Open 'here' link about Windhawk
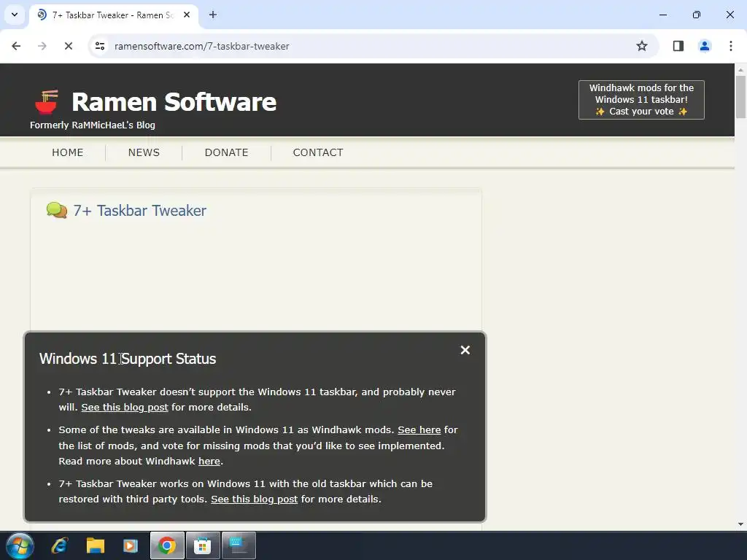Image resolution: width=747 pixels, height=560 pixels. point(209,461)
